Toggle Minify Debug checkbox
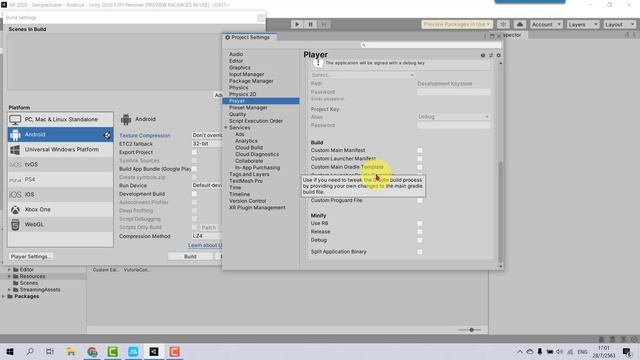 point(420,240)
